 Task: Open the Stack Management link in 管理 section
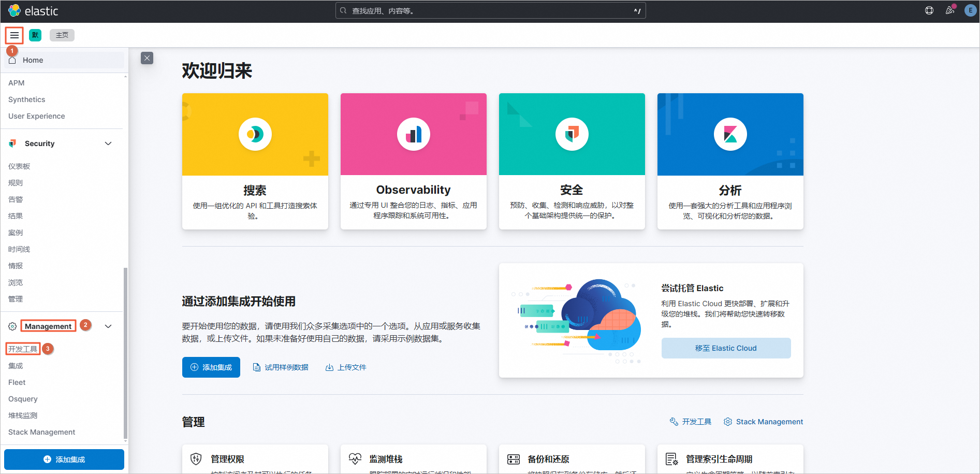coord(764,422)
